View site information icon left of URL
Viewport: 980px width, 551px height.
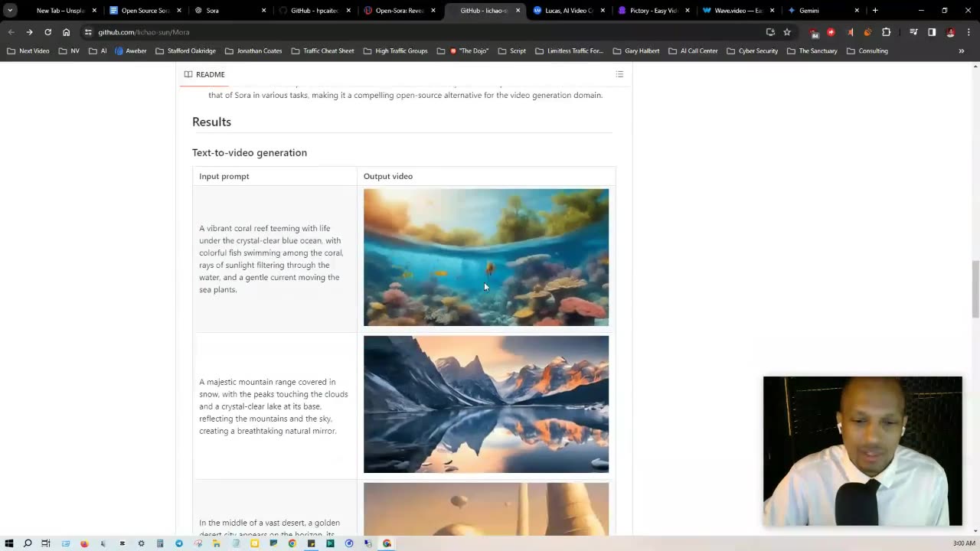click(x=89, y=32)
